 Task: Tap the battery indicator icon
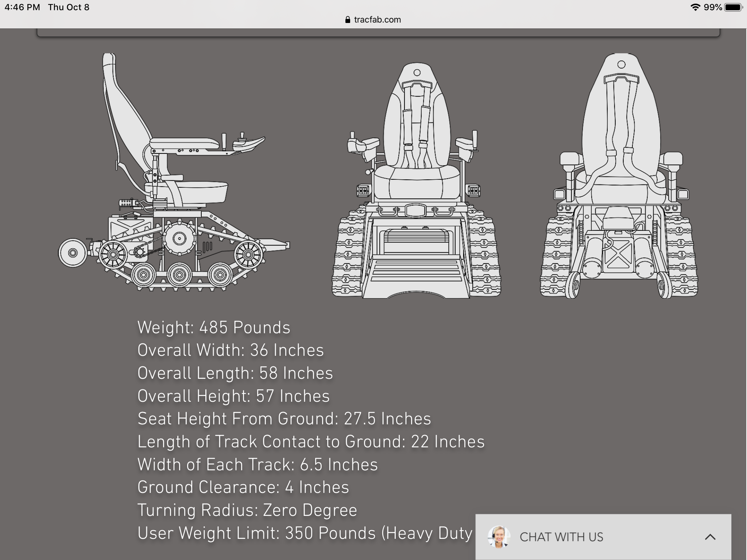733,7
